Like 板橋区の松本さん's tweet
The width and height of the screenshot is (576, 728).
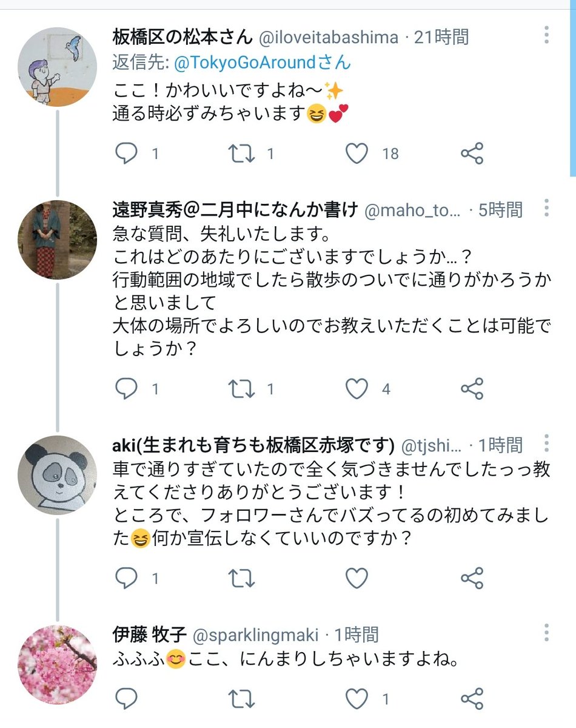(357, 154)
